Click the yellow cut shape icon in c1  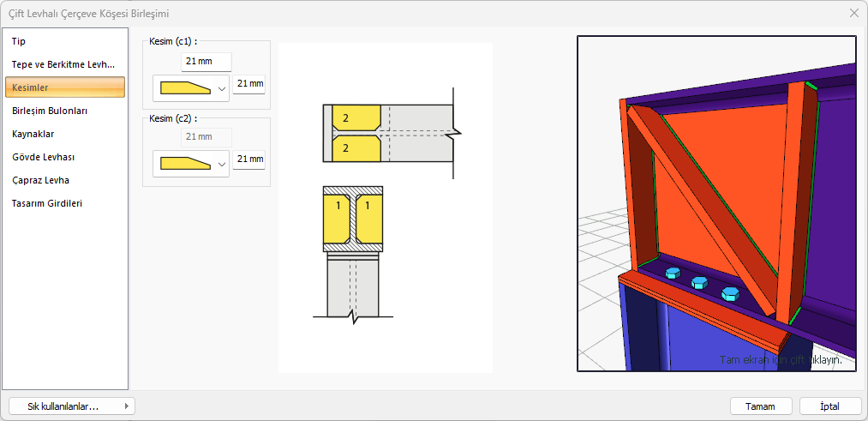coord(184,87)
